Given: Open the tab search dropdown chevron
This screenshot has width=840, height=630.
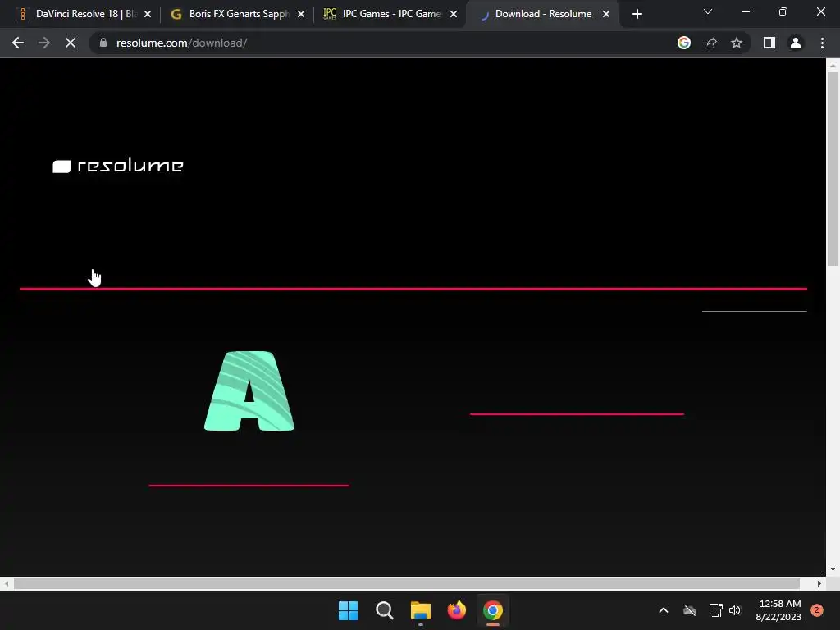Looking at the screenshot, I should (x=708, y=11).
